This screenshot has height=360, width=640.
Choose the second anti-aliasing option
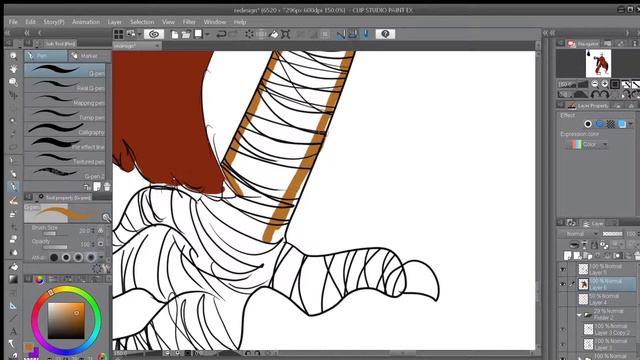pos(66,258)
